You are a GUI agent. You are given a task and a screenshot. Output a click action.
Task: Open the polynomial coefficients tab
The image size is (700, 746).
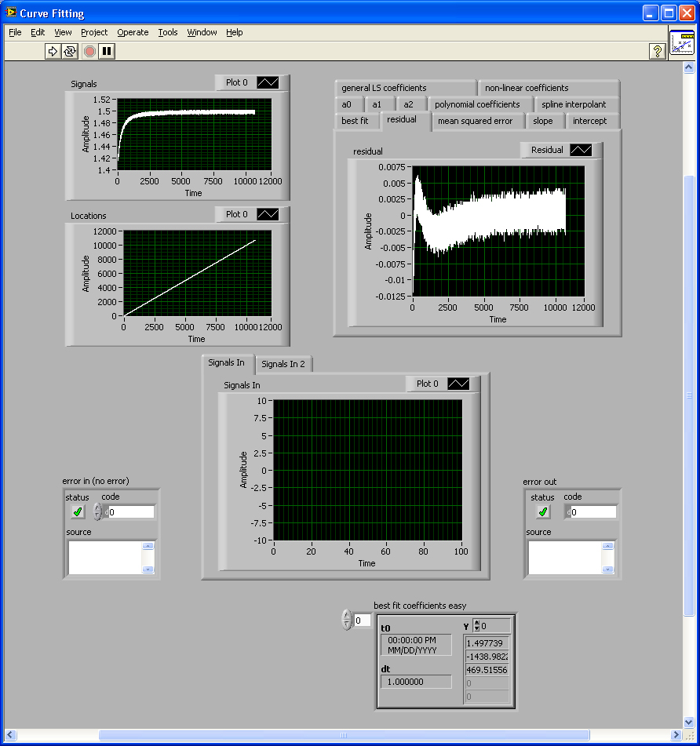coord(477,104)
